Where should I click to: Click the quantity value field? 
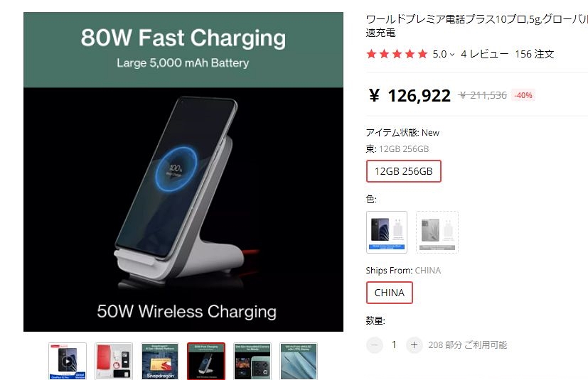click(x=394, y=344)
